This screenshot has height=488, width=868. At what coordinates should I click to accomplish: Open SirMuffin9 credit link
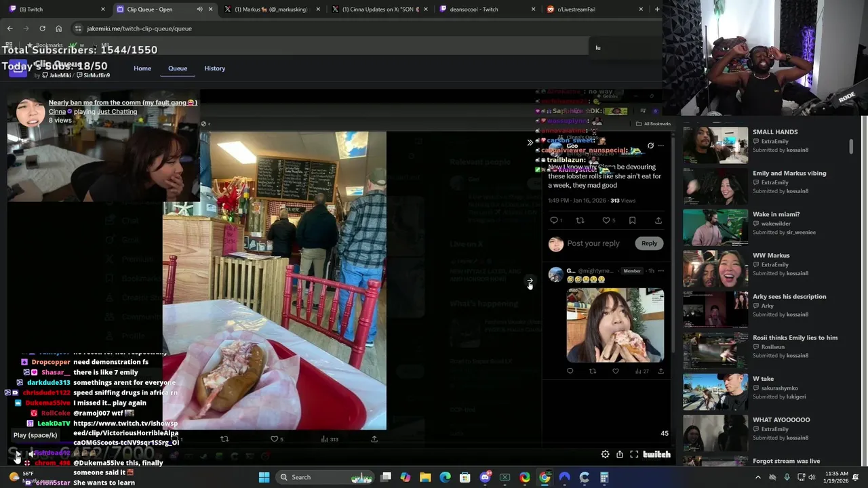coord(92,75)
